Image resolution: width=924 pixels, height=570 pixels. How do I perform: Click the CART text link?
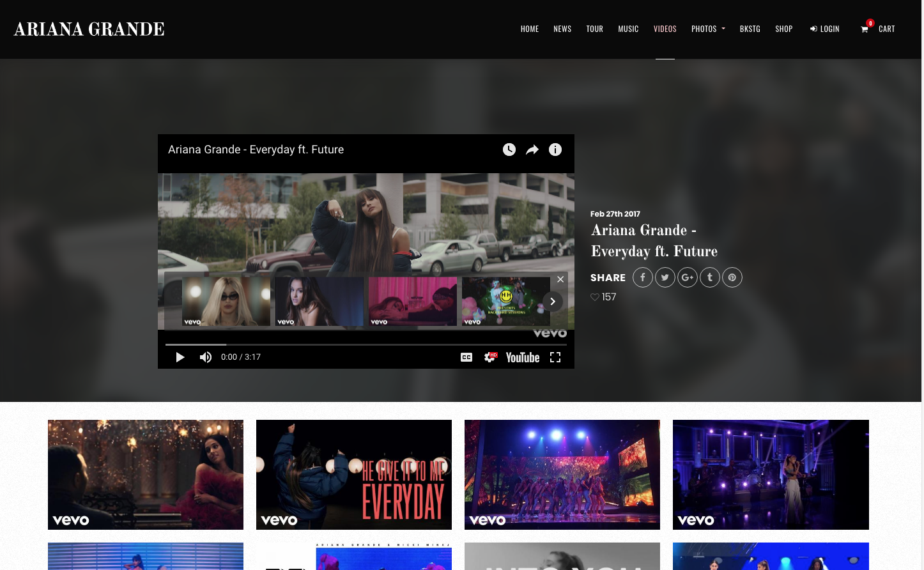click(x=887, y=29)
